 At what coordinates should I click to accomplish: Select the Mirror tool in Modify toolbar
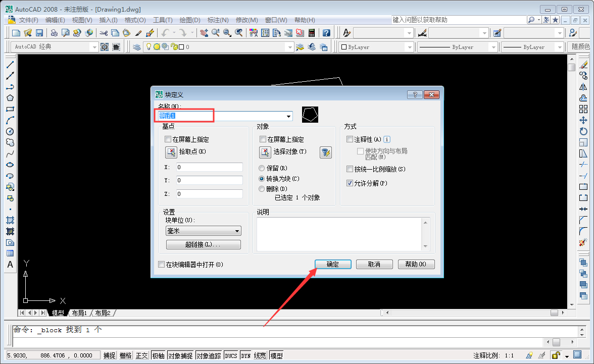coord(583,87)
